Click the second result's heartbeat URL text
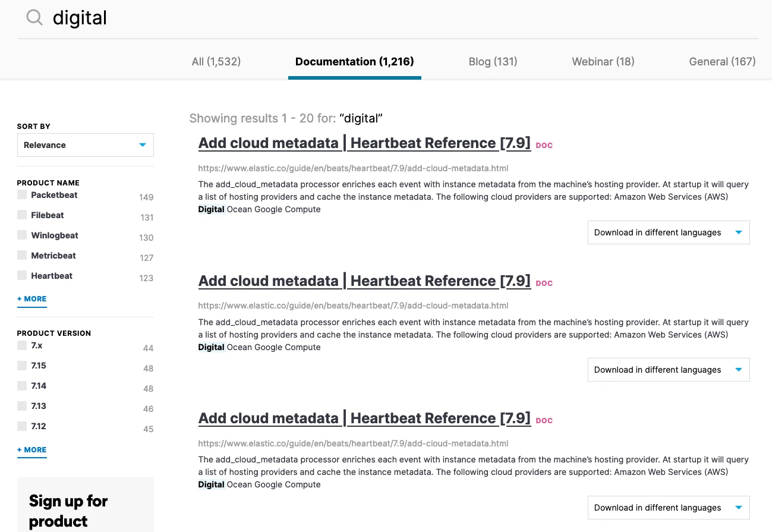Screen dimensions: 772x532 (x=353, y=306)
